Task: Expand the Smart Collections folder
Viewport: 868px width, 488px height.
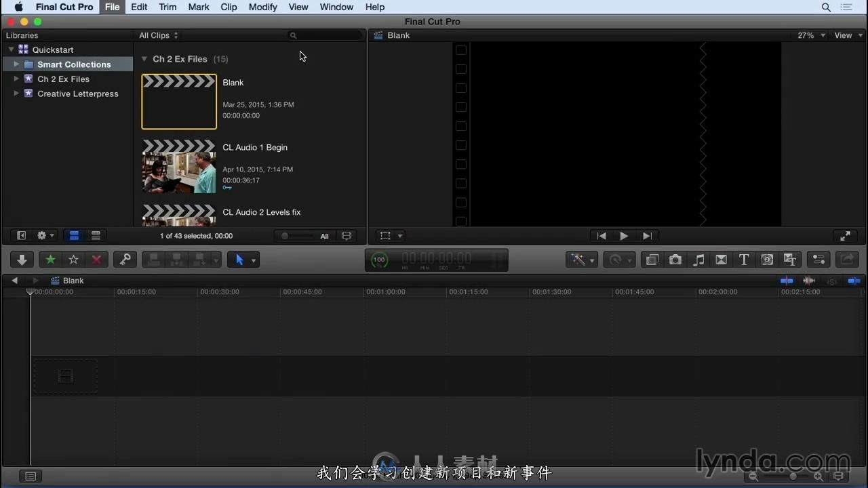Action: point(16,64)
